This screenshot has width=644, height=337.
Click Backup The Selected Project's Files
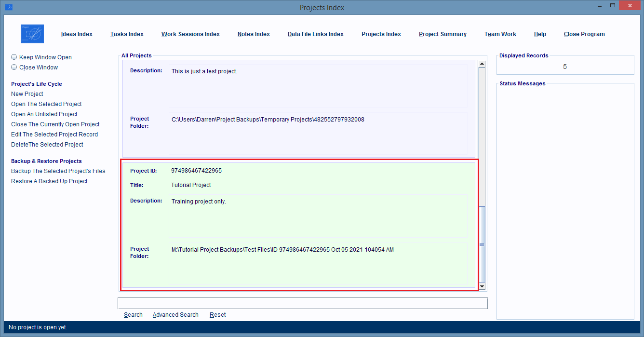(58, 171)
